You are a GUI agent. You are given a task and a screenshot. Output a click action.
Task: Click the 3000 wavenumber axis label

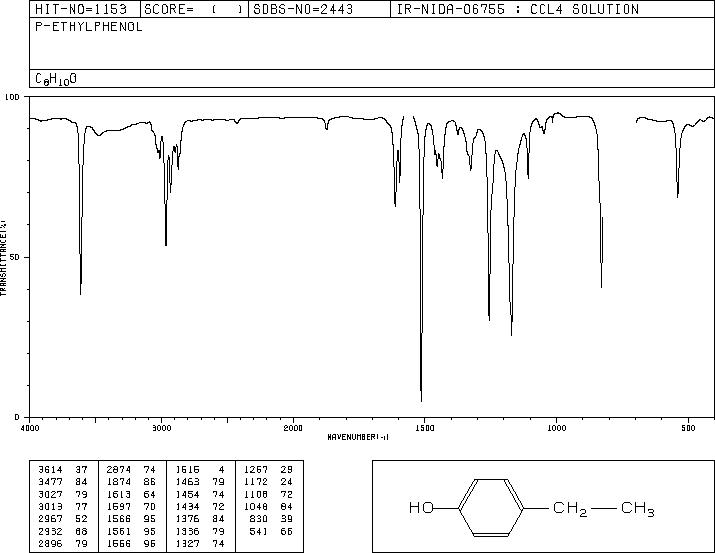pyautogui.click(x=161, y=428)
